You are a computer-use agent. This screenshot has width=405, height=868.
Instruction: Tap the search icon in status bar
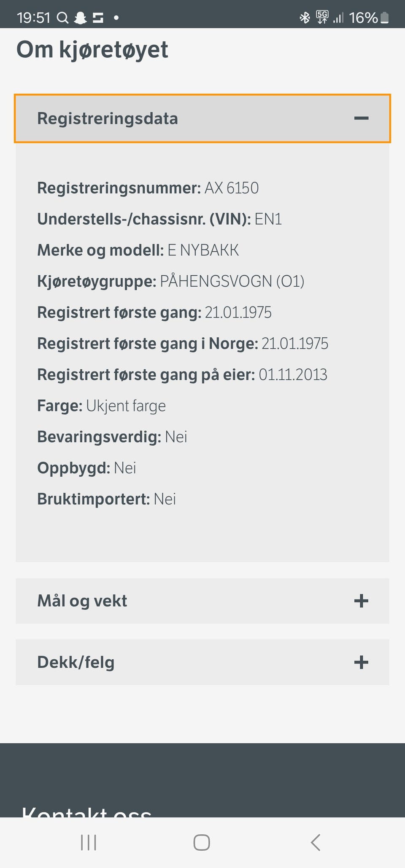(62, 18)
